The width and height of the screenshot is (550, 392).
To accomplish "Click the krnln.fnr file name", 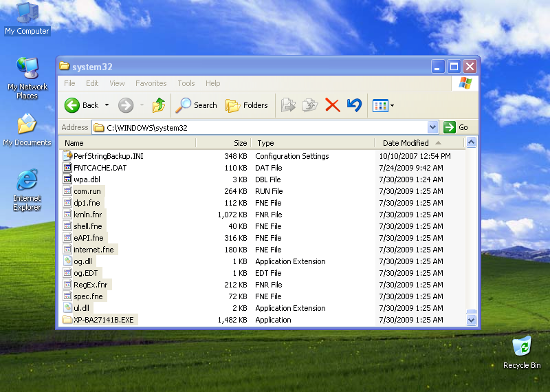I will 88,215.
